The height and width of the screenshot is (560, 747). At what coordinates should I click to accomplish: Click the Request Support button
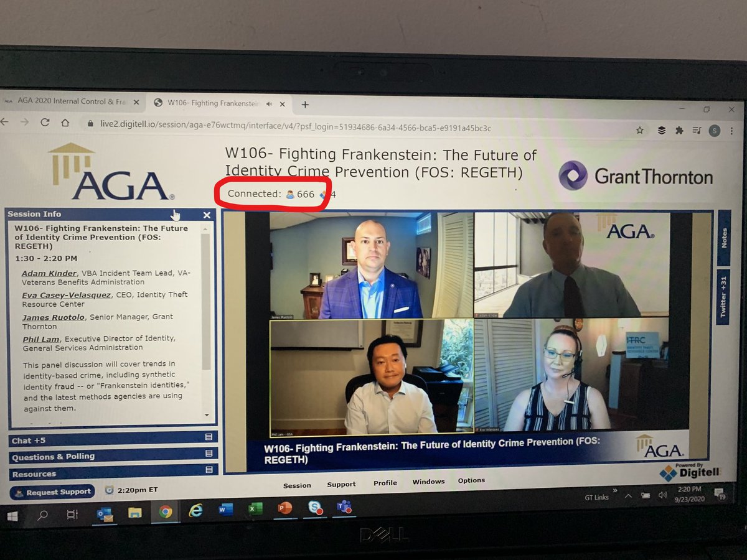coord(52,492)
